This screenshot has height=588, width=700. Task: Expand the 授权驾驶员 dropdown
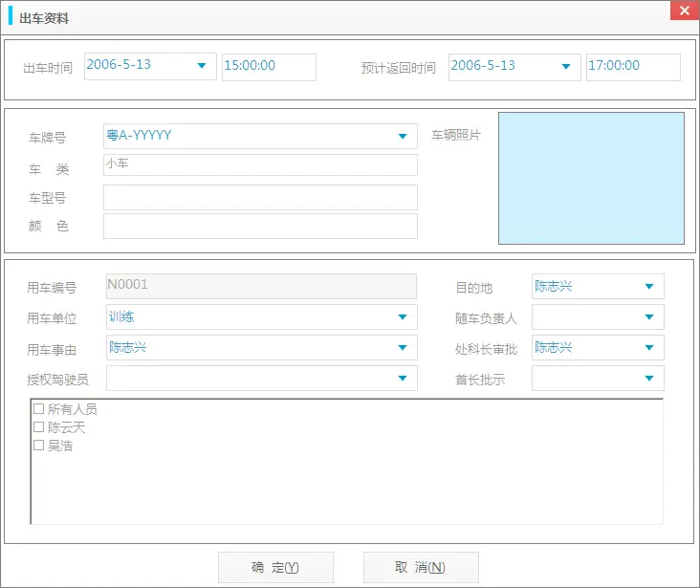coord(402,379)
